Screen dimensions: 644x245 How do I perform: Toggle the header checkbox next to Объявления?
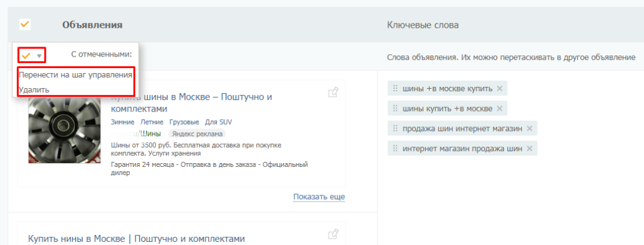(x=25, y=25)
